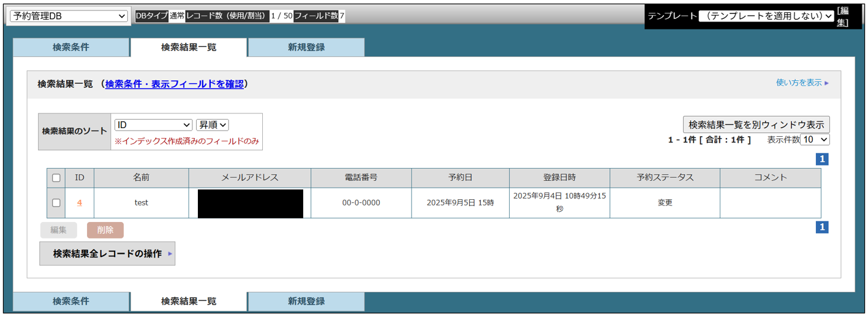Go to bottom 新規登録 tab

pyautogui.click(x=306, y=301)
